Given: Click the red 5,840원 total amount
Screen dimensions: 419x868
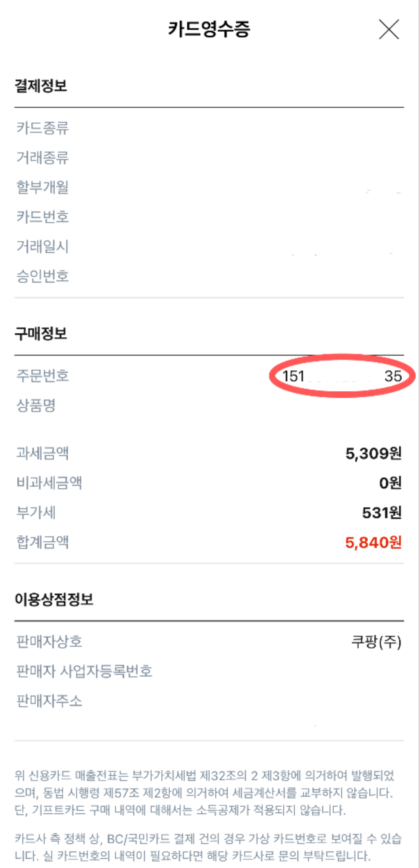Looking at the screenshot, I should click(x=373, y=542).
